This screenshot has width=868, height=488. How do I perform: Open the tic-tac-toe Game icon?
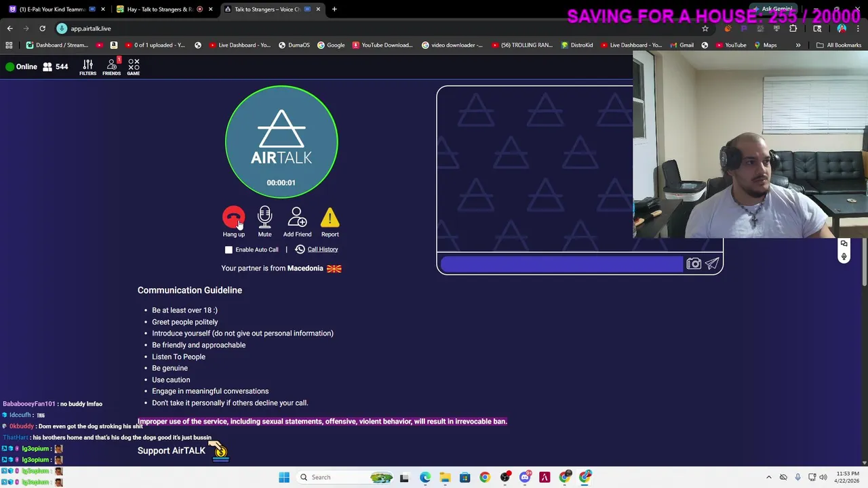134,66
